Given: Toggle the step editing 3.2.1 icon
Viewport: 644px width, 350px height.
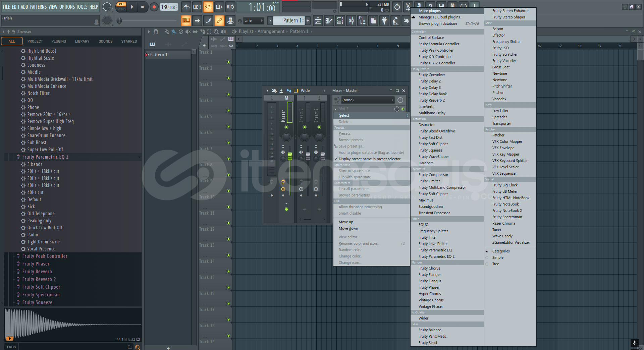Looking at the screenshot, I should click(208, 7).
